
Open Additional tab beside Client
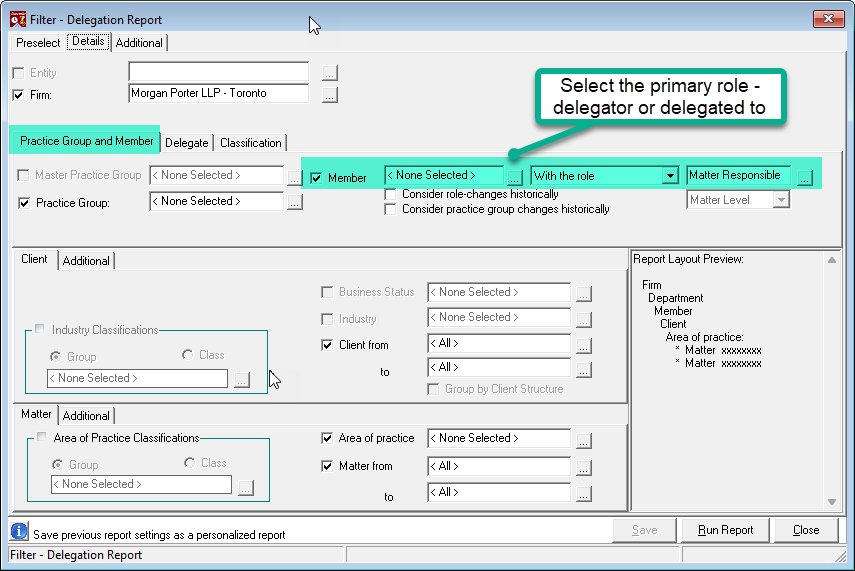click(x=86, y=261)
